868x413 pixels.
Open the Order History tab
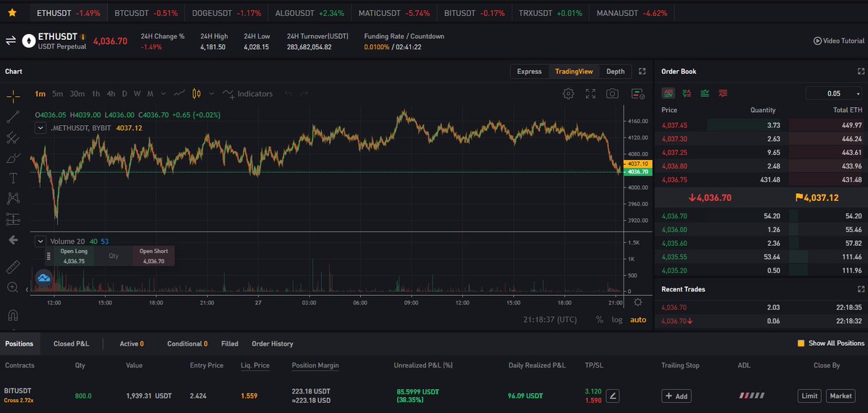click(x=273, y=344)
